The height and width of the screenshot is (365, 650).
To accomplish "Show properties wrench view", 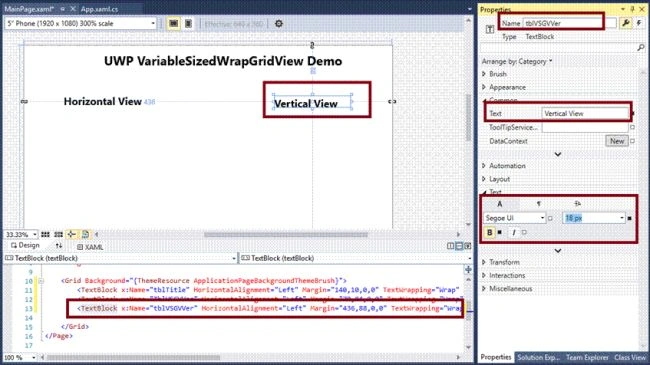I will (x=626, y=23).
